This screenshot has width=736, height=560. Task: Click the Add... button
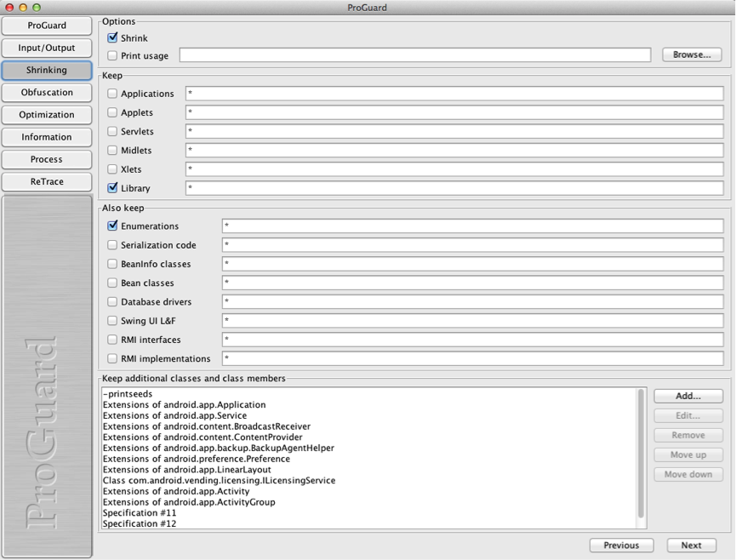(688, 397)
